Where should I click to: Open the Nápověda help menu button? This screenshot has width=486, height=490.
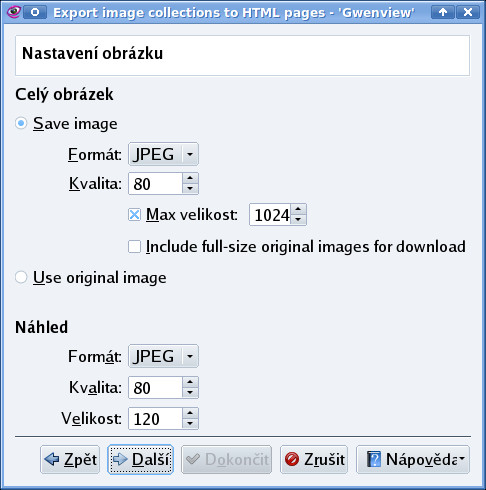tap(413, 459)
